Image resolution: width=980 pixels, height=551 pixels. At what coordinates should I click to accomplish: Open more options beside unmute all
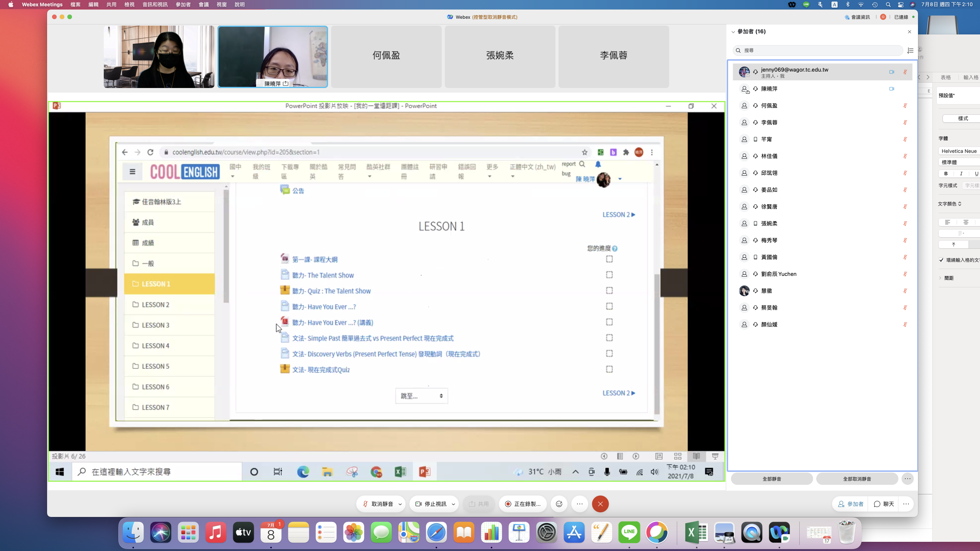908,479
